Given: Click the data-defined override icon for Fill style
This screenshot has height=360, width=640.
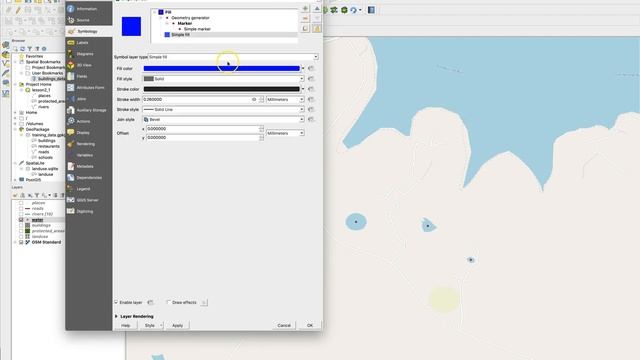Looking at the screenshot, I should 311,79.
